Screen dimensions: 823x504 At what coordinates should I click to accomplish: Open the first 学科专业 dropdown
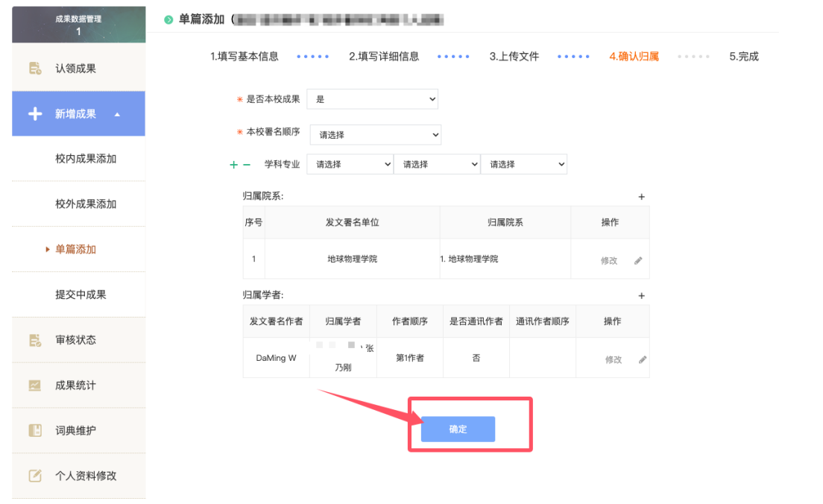point(350,164)
